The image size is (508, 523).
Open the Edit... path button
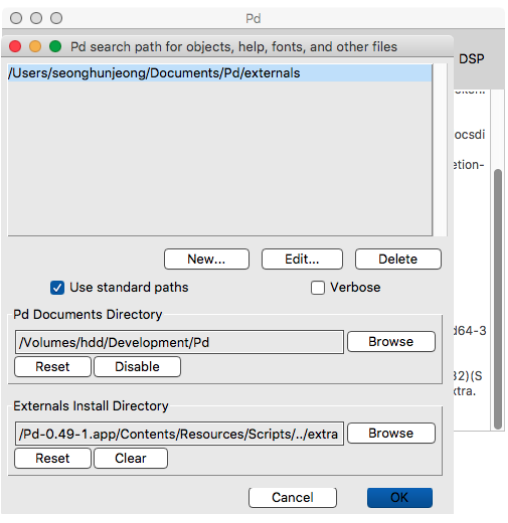click(302, 259)
